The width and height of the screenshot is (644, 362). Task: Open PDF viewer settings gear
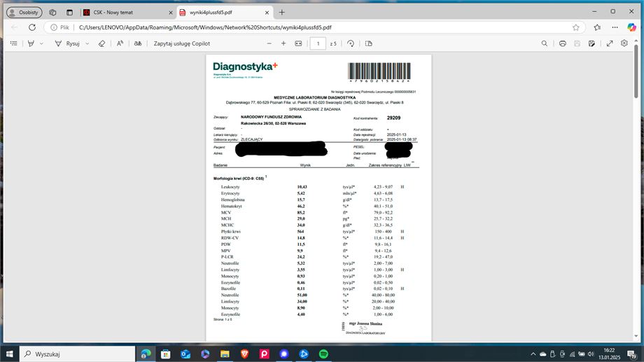(x=624, y=43)
